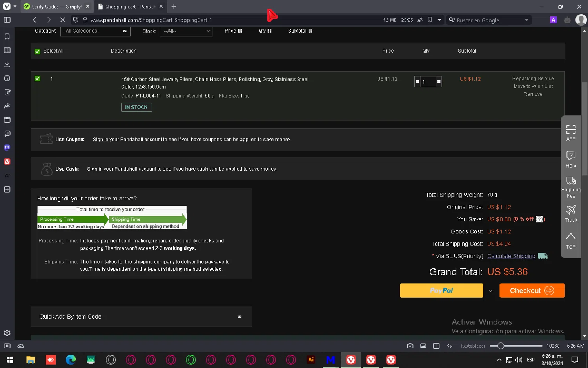The image size is (588, 368).
Task: Open the Bookmarks panel in sidebar
Action: point(7,36)
